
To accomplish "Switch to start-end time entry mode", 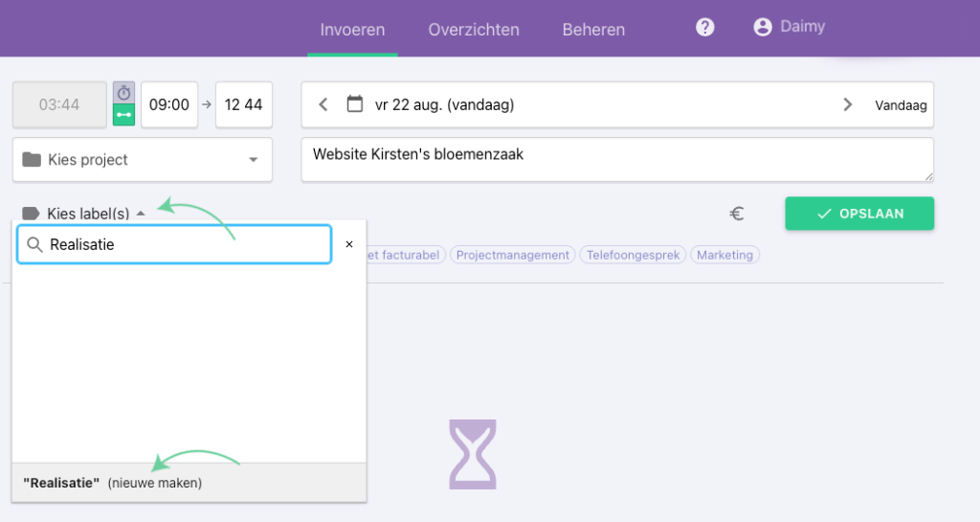I will 123,115.
